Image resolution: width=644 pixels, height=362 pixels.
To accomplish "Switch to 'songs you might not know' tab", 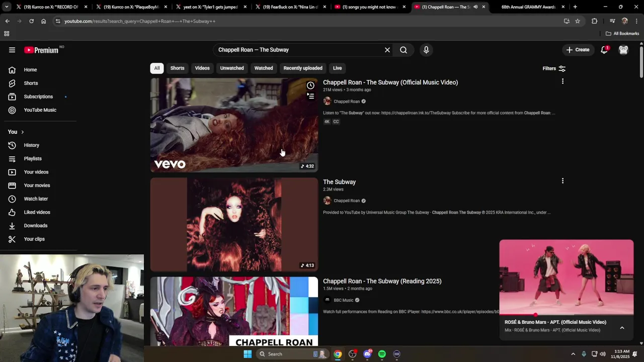I will pos(370,7).
